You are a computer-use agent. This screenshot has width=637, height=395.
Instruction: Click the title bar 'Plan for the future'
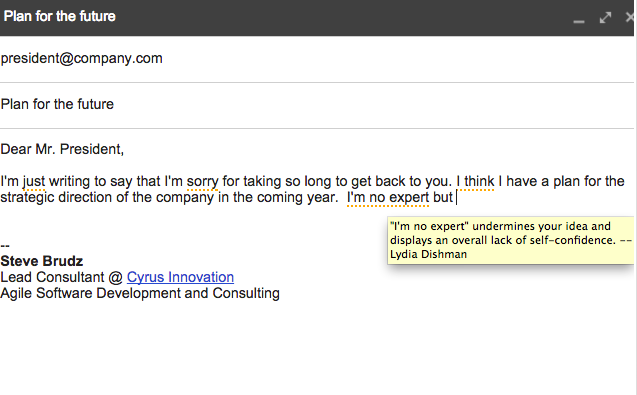[x=60, y=17]
